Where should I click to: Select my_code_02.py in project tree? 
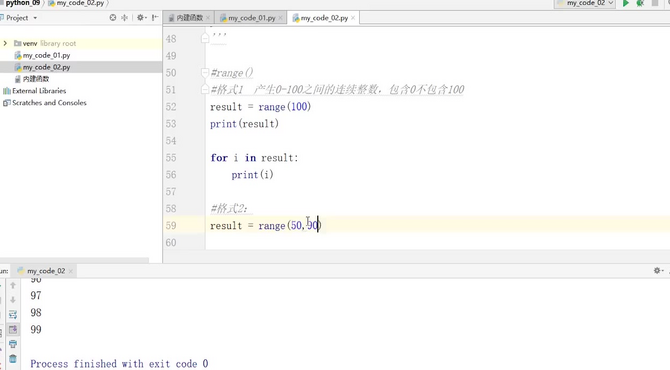point(42,67)
